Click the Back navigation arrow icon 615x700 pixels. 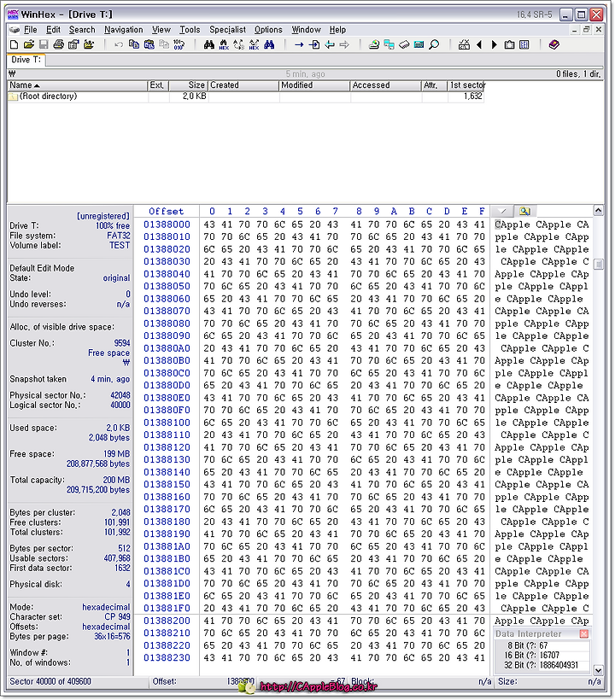[x=330, y=44]
